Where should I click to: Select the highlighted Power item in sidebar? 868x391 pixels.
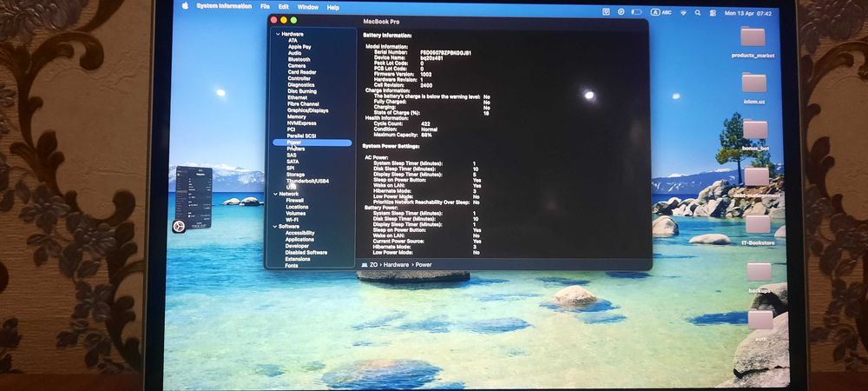tap(312, 142)
